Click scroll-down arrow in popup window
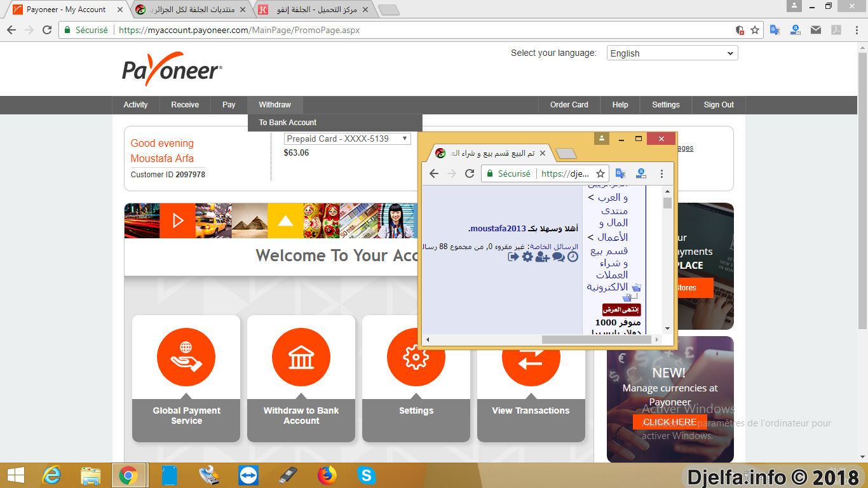The height and width of the screenshot is (488, 868). (667, 329)
